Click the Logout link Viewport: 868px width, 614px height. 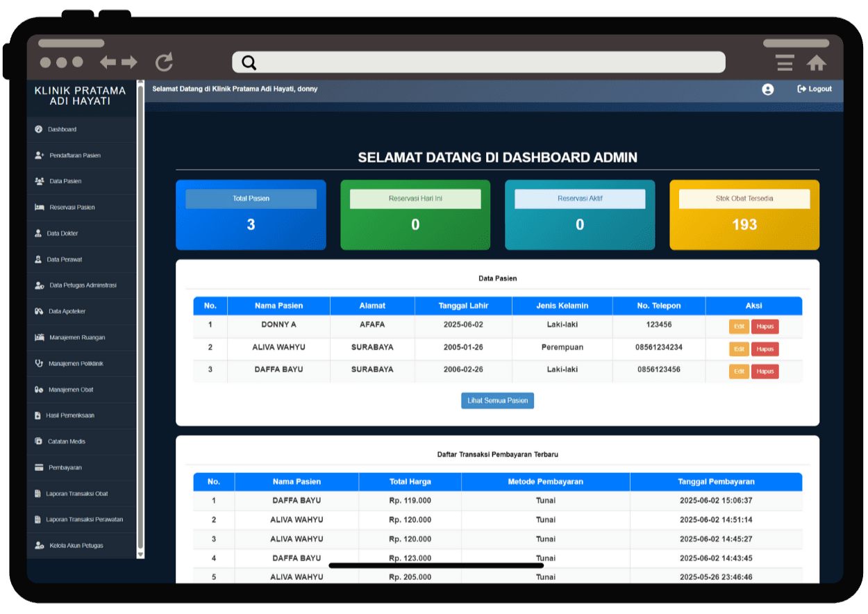[815, 89]
